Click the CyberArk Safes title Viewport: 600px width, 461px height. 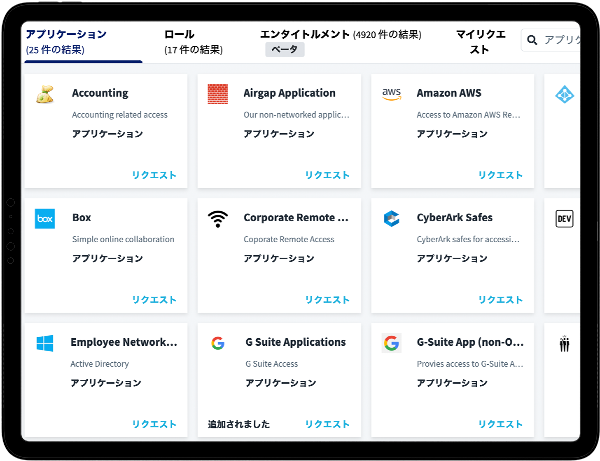455,217
